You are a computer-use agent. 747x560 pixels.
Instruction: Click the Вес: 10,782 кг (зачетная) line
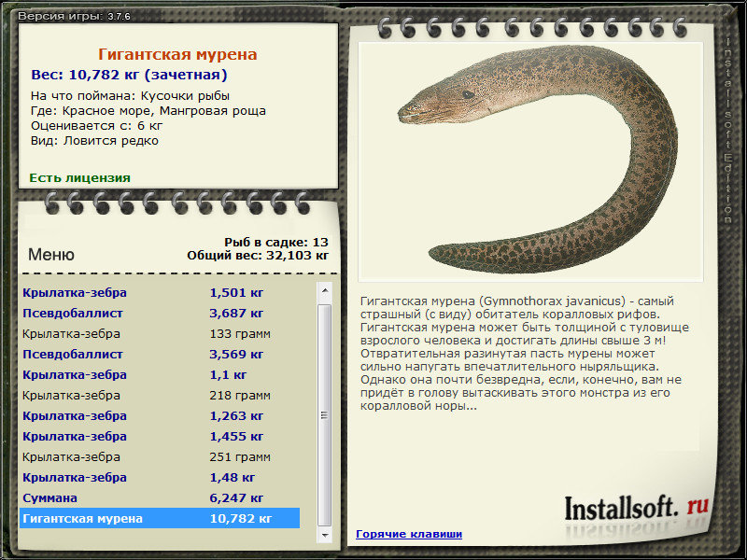[x=129, y=75]
